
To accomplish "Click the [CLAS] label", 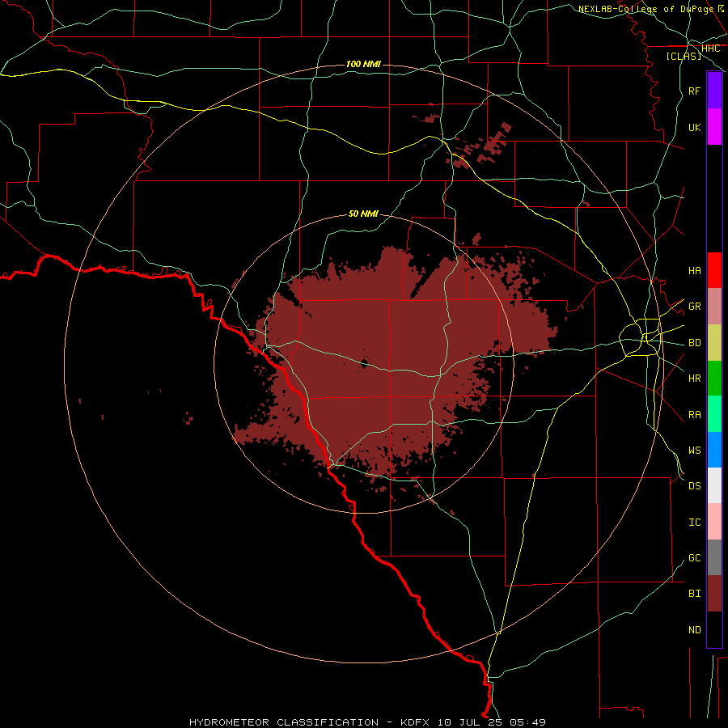I will 684,56.
